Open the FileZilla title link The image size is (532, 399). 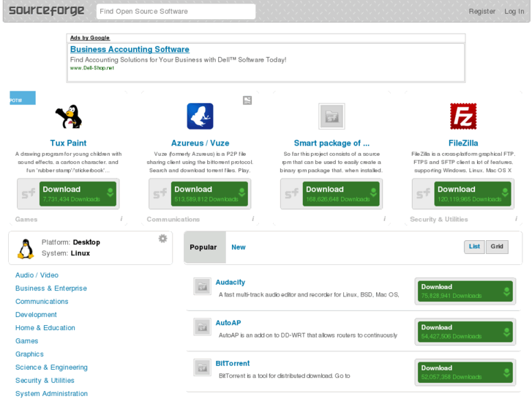[463, 143]
